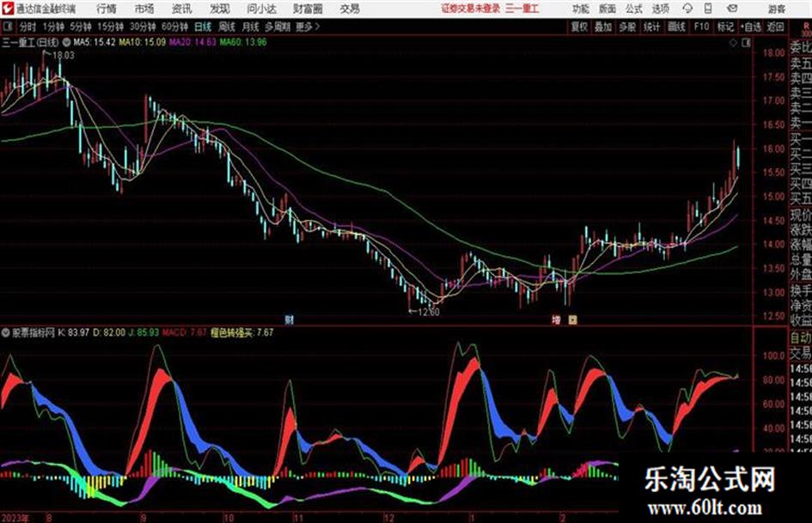Open the 财 marker below the chart
This screenshot has width=812, height=523.
(289, 319)
